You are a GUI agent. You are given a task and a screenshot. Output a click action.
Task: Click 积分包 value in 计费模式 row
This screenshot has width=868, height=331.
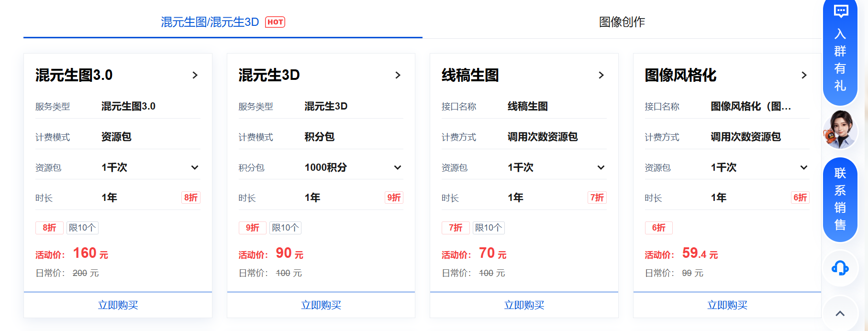click(320, 137)
